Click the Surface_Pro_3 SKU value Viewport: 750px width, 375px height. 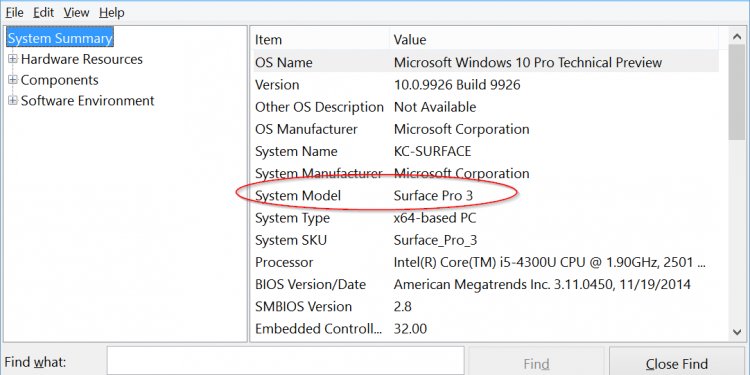point(435,240)
